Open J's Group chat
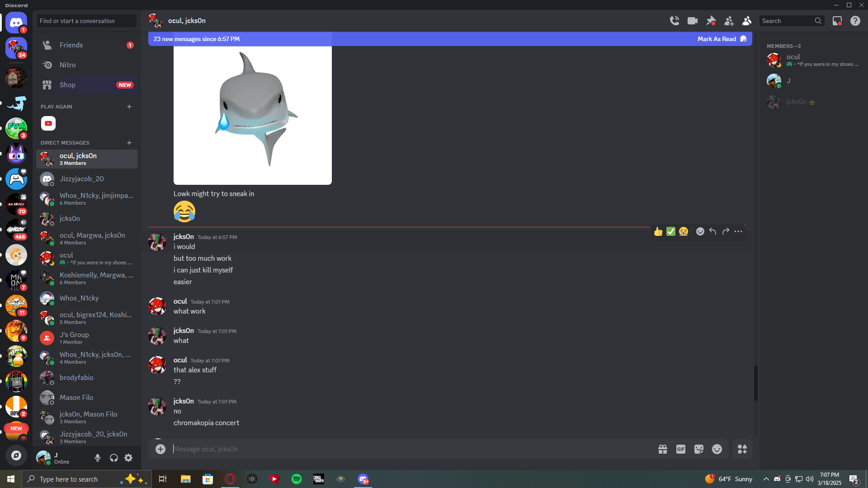 point(87,338)
